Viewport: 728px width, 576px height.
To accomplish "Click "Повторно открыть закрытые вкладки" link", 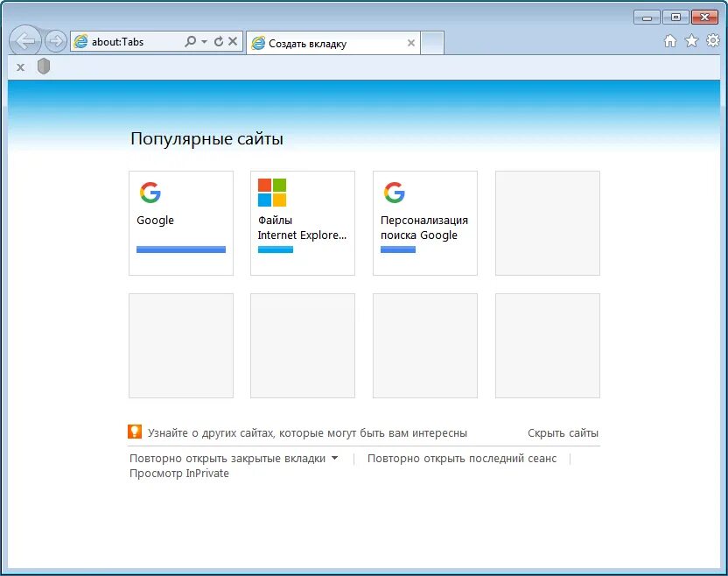I will (x=227, y=459).
